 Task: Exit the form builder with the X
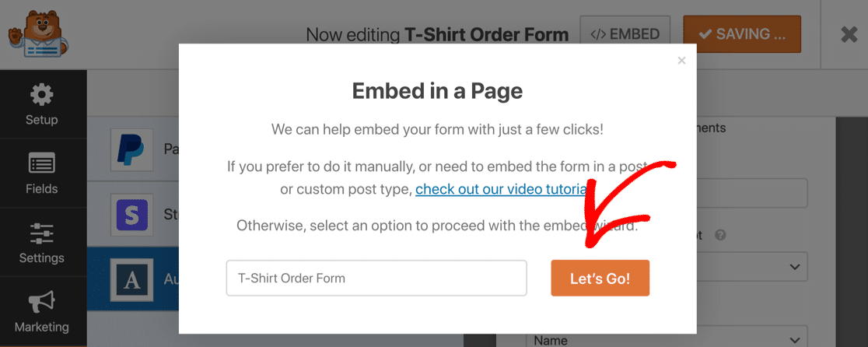(x=848, y=34)
